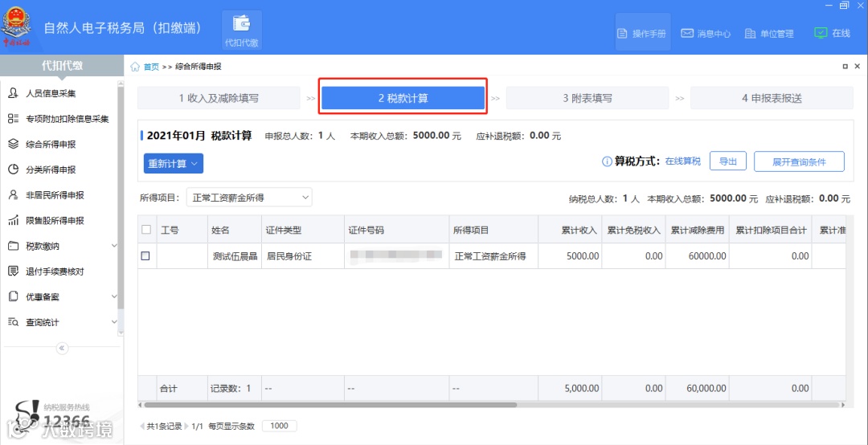Open the 所得项目 dropdown list
Viewport: 868px width, 445px height.
pyautogui.click(x=249, y=197)
